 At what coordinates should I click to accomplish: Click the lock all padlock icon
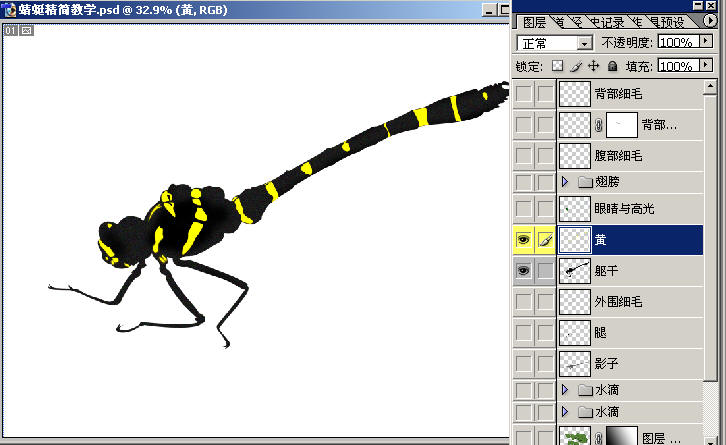[612, 66]
